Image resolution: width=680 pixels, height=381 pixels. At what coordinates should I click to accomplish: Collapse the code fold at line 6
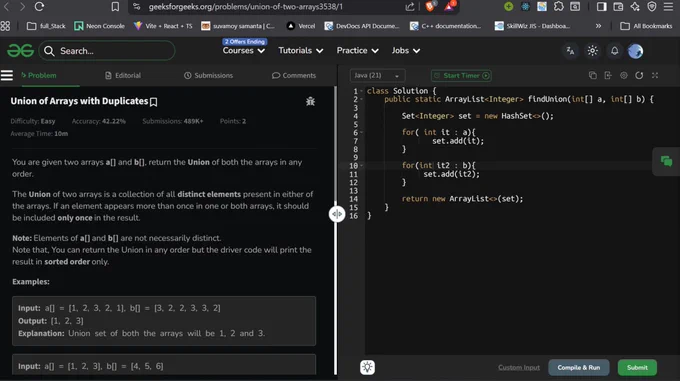point(362,133)
